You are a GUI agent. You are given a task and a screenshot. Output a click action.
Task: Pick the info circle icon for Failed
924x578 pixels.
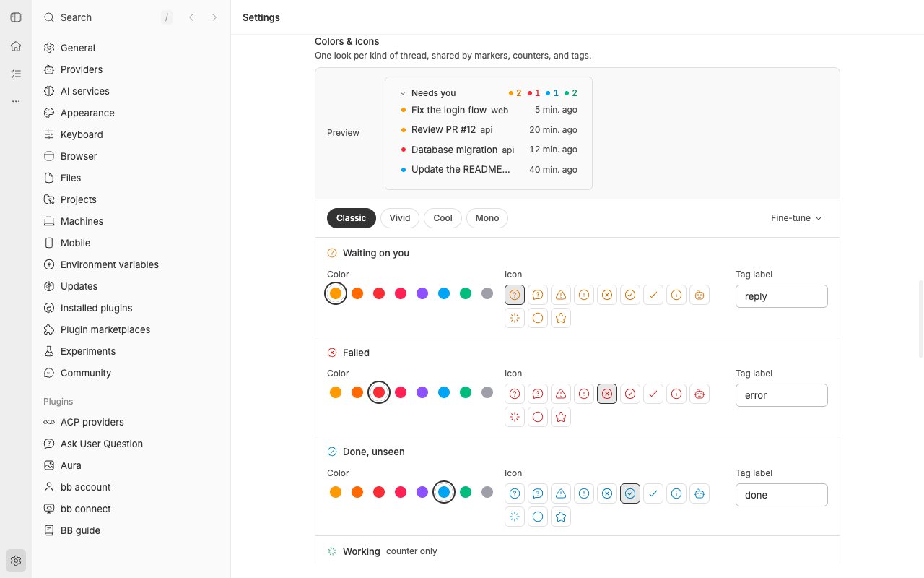(676, 394)
